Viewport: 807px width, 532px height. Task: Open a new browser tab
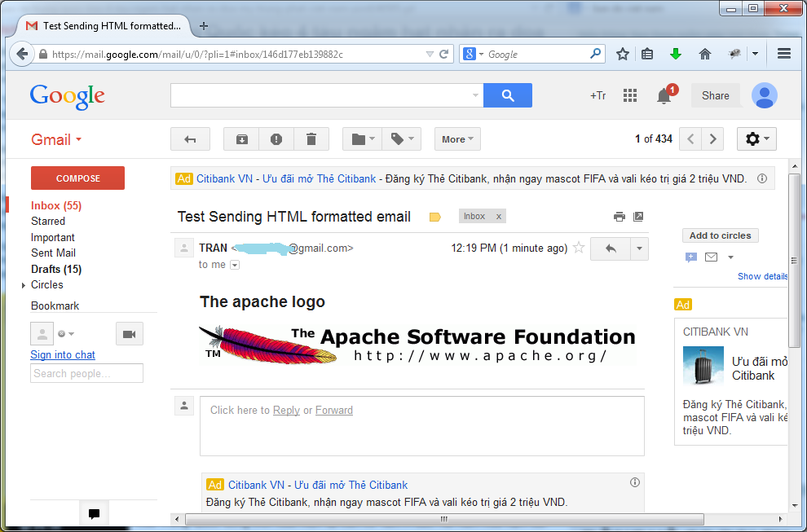click(x=204, y=26)
